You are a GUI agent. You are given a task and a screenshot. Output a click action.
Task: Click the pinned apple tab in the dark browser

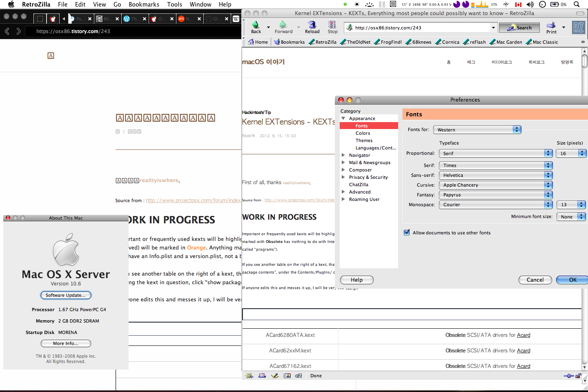click(x=53, y=19)
